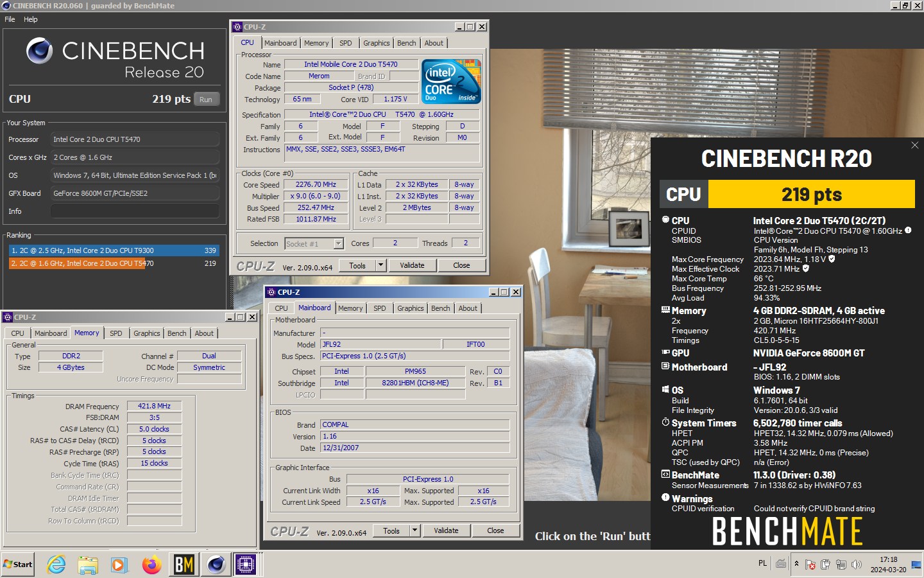Click the CPU chip icon in BenchMate panel
924x578 pixels.
[x=665, y=220]
